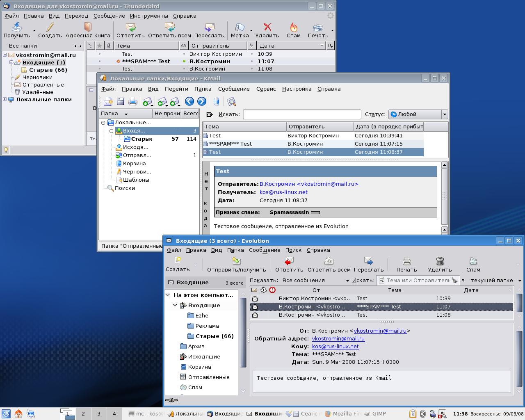525x420 pixels.
Task: Click the 'Тема или Отправитель' search field in Evolution
Action: tap(418, 281)
